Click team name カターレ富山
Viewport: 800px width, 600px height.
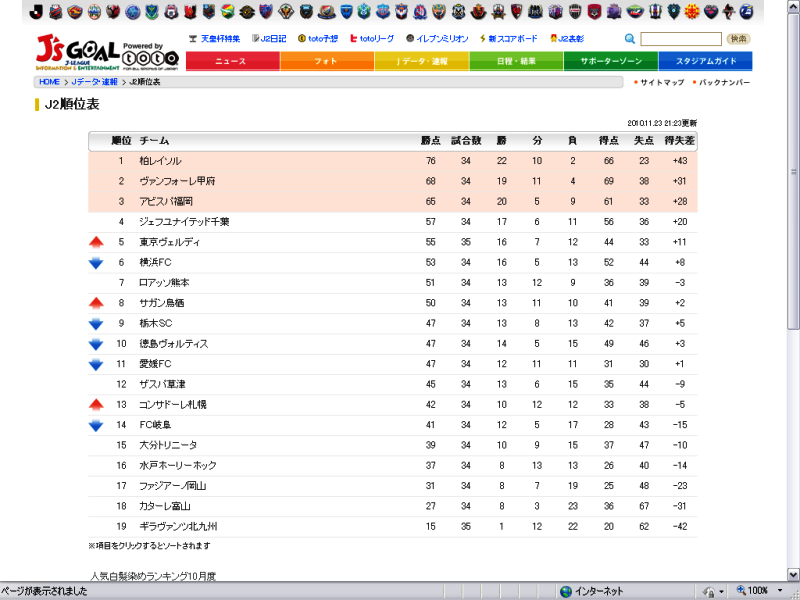click(x=165, y=506)
